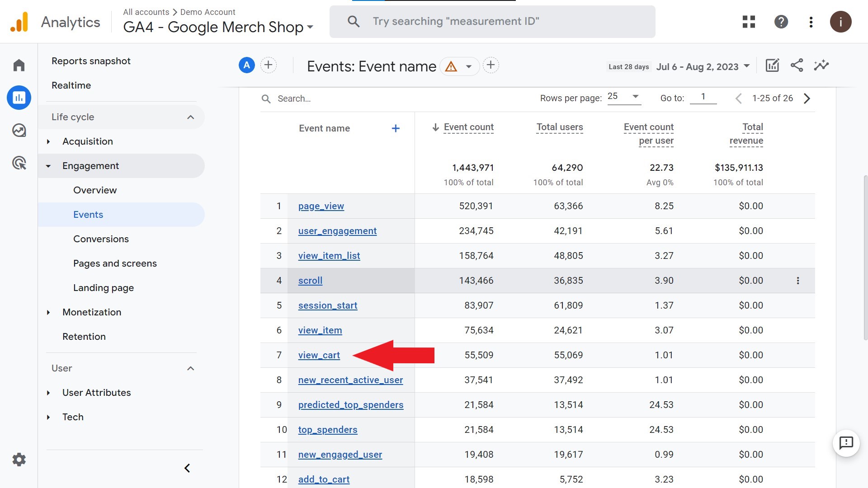Collapse the Life cycle section
Image resolution: width=868 pixels, height=488 pixels.
click(190, 117)
